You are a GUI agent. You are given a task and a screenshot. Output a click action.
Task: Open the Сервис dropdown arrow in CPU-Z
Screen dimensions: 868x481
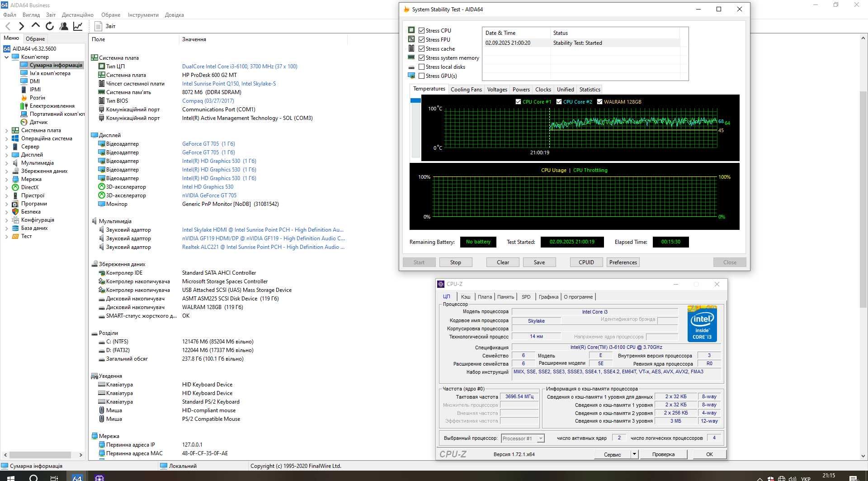634,454
